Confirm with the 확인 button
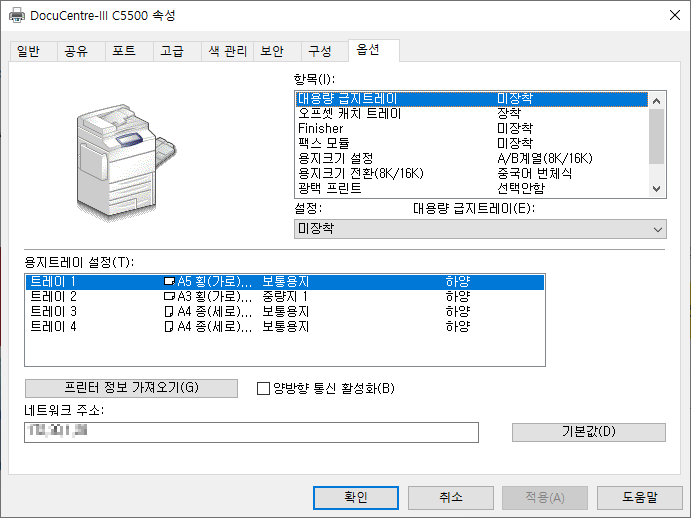691x518 pixels. click(x=356, y=498)
